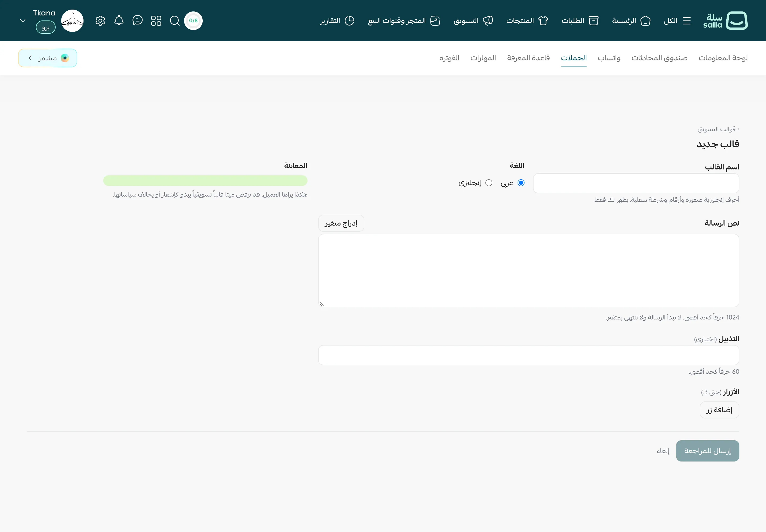
Task: Open the مشمر assistant button
Action: [x=48, y=58]
